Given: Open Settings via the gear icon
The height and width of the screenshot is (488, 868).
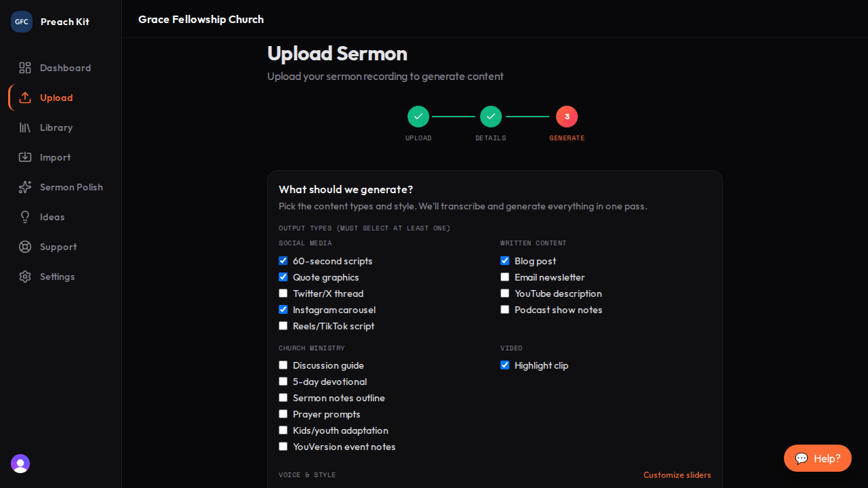Looking at the screenshot, I should 25,277.
